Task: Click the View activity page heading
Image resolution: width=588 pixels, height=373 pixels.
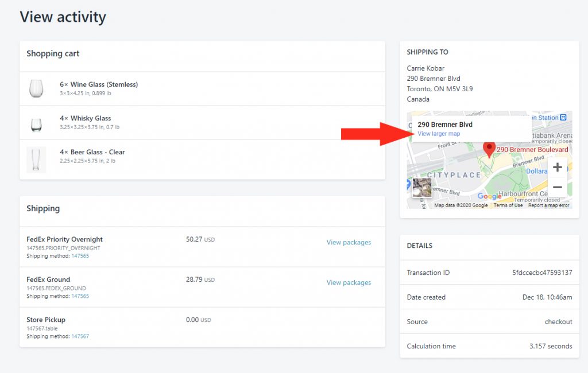Action: [63, 17]
